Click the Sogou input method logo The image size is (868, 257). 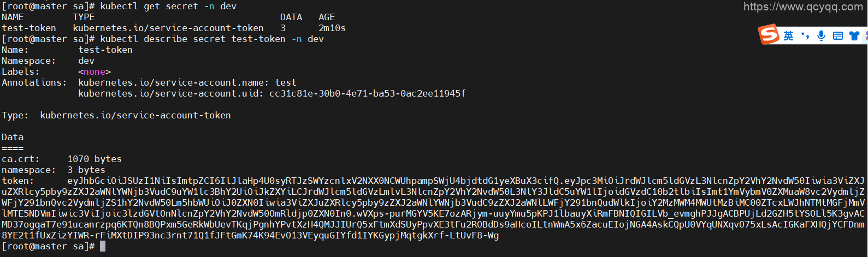[769, 35]
